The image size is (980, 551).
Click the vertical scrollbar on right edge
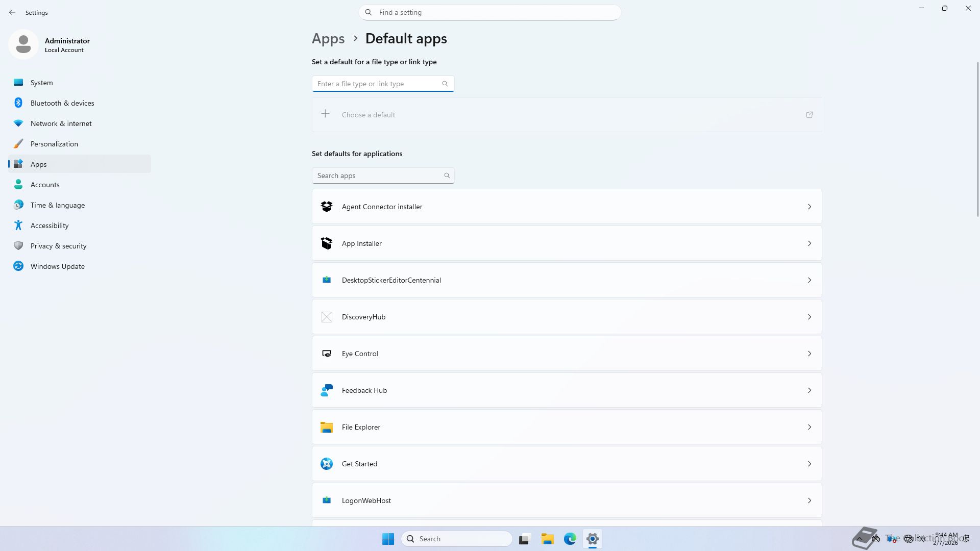point(977,139)
